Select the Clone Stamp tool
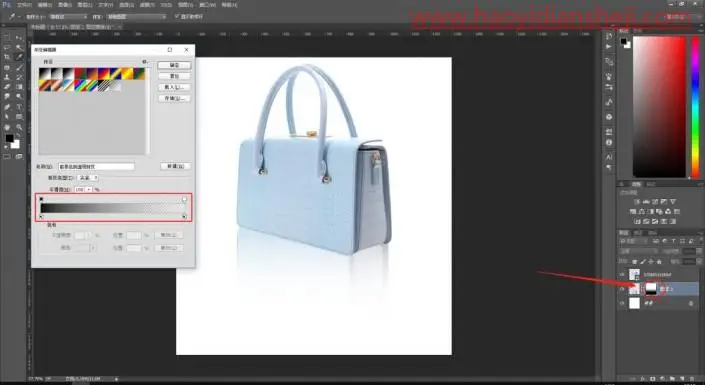 [x=7, y=77]
